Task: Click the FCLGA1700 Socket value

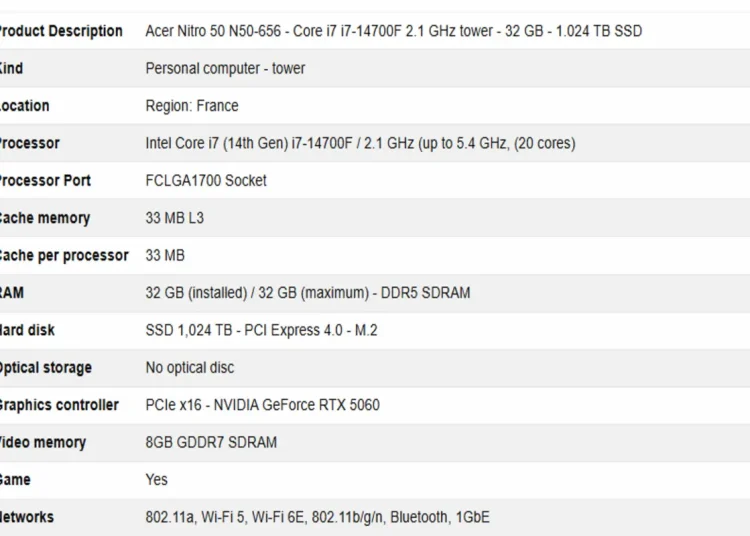Action: point(206,180)
